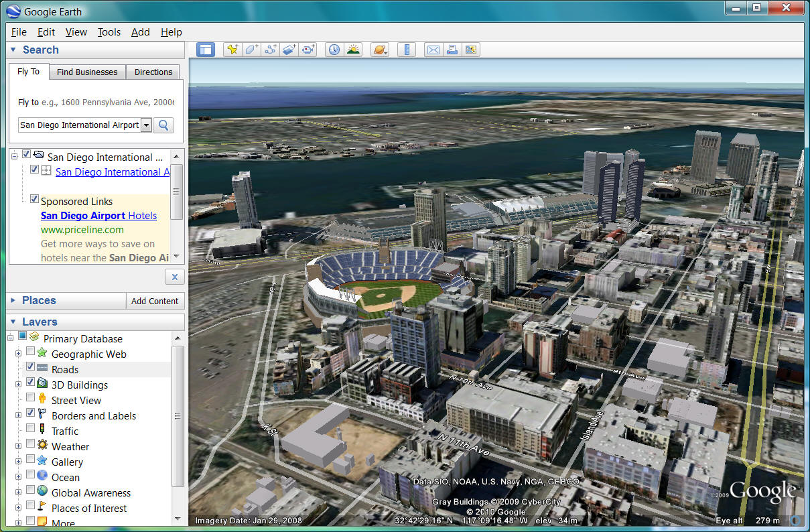Image resolution: width=810 pixels, height=532 pixels.
Task: Enable the Traffic layer checkbox
Action: click(30, 429)
